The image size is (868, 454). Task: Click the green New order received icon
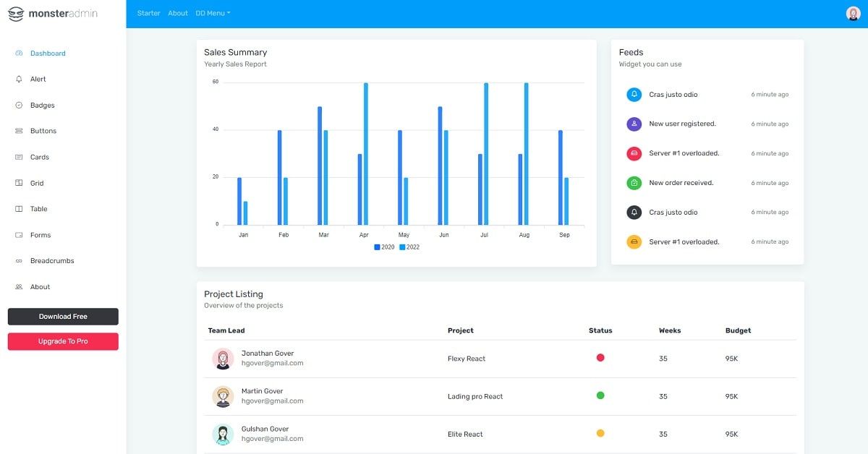[x=634, y=183]
